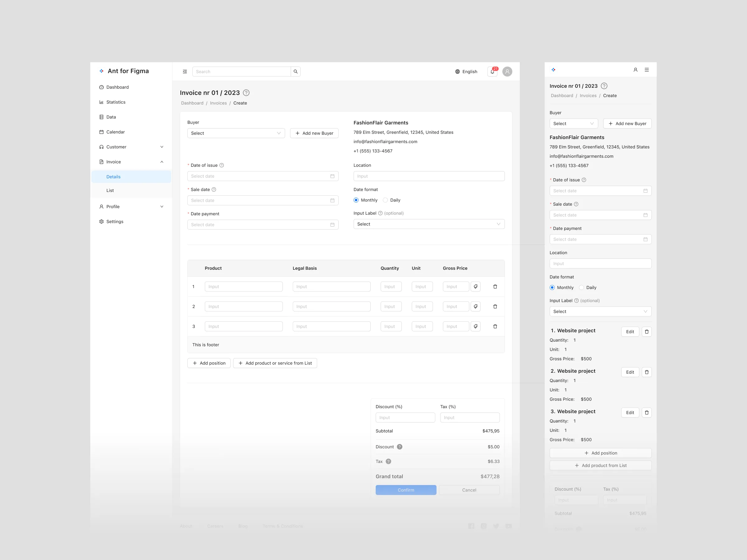Select Monthly radio in the mobile panel
This screenshot has width=747, height=560.
[x=552, y=287]
